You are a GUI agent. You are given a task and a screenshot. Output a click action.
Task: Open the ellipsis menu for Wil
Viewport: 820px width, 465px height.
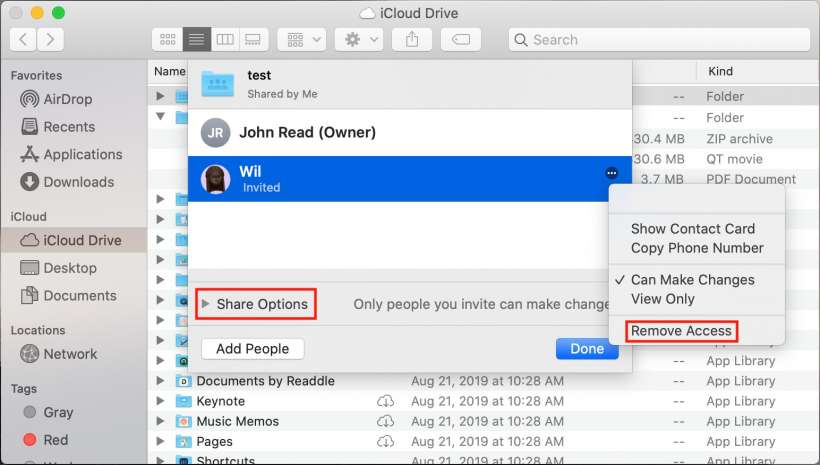pyautogui.click(x=611, y=173)
